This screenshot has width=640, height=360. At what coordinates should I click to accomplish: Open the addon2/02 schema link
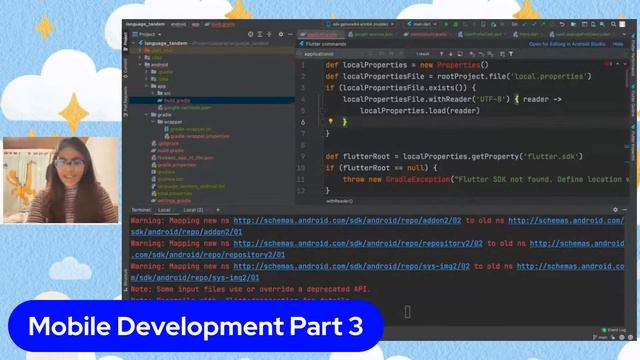click(347, 220)
